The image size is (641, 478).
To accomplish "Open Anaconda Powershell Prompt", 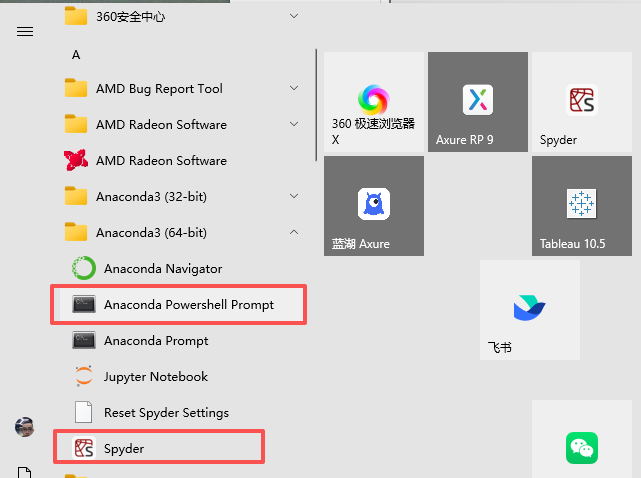I will tap(188, 305).
